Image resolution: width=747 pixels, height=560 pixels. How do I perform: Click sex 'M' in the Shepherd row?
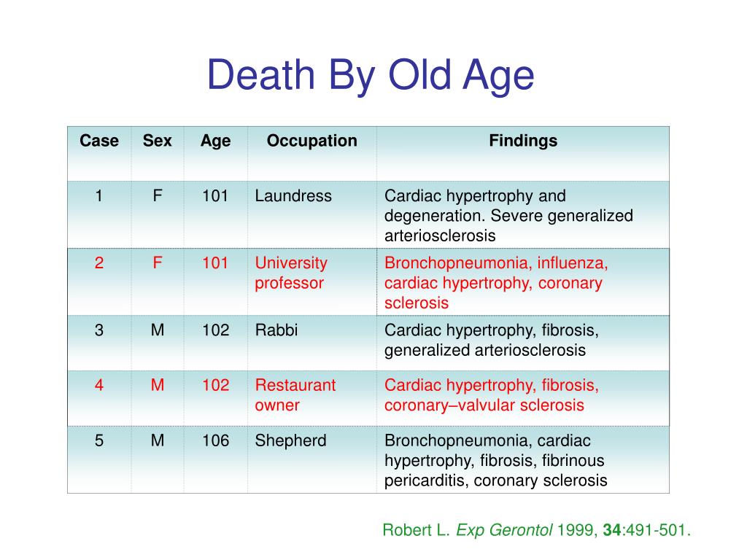click(158, 440)
